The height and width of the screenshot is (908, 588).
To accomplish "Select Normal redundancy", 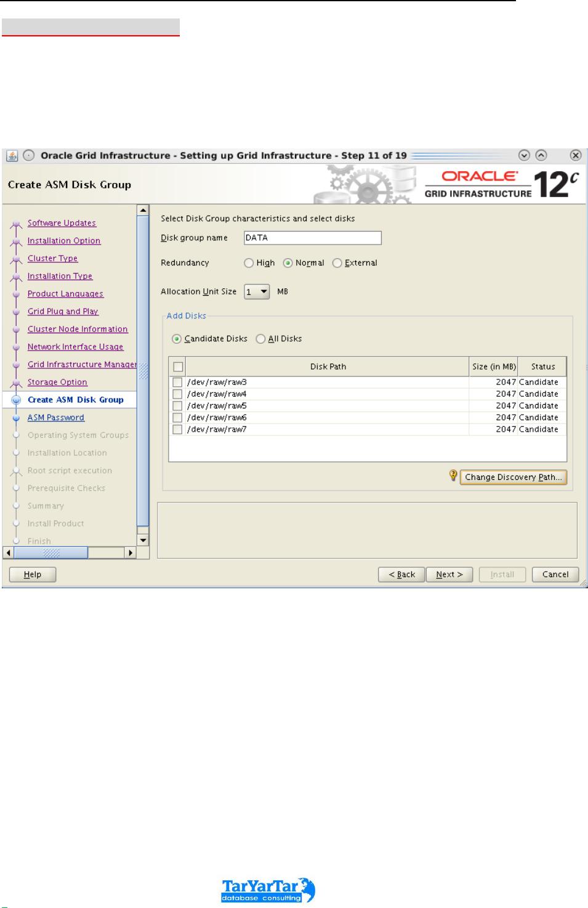I will coord(288,263).
